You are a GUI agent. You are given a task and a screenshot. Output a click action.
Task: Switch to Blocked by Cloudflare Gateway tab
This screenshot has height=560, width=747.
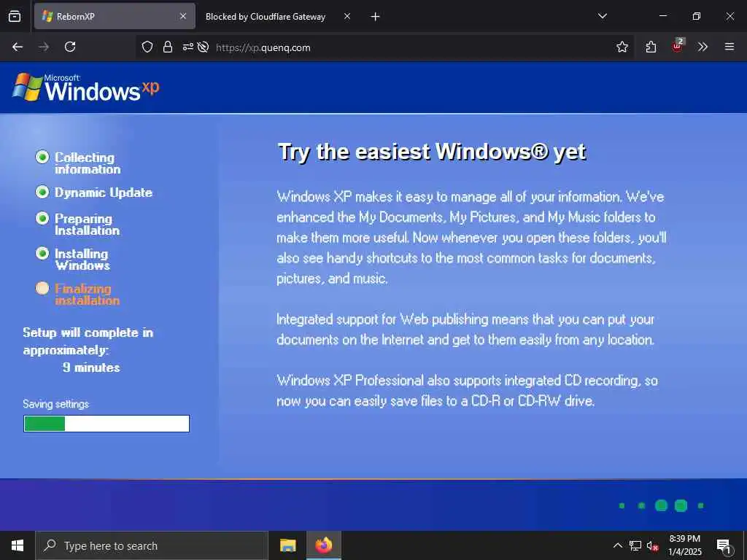click(265, 16)
